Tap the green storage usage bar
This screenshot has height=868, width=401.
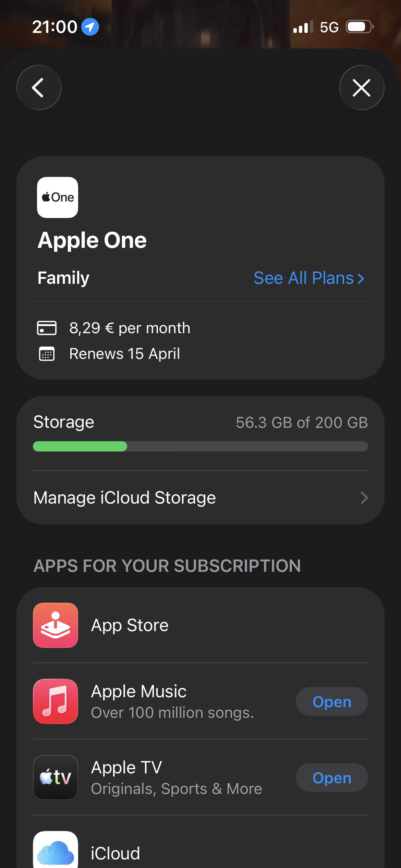coord(80,446)
